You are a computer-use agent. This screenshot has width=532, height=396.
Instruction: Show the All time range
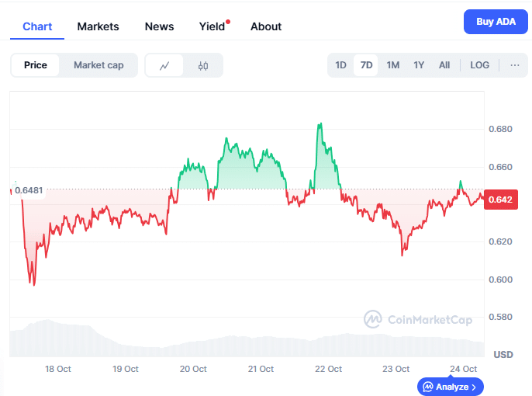point(444,65)
